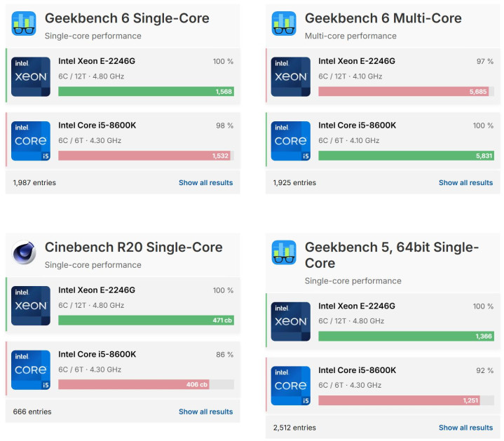504x441 pixels.
Task: Show all results for Cinebench R20
Action: click(205, 412)
